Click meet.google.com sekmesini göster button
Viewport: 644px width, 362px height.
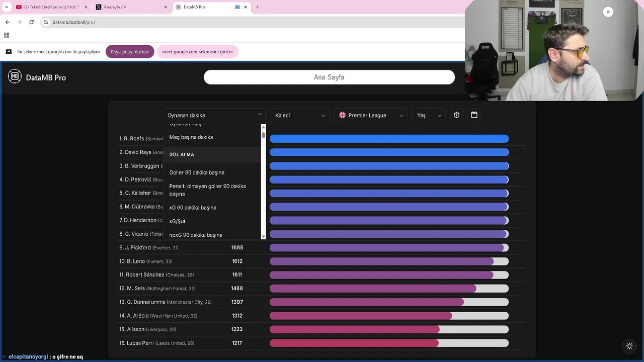198,52
